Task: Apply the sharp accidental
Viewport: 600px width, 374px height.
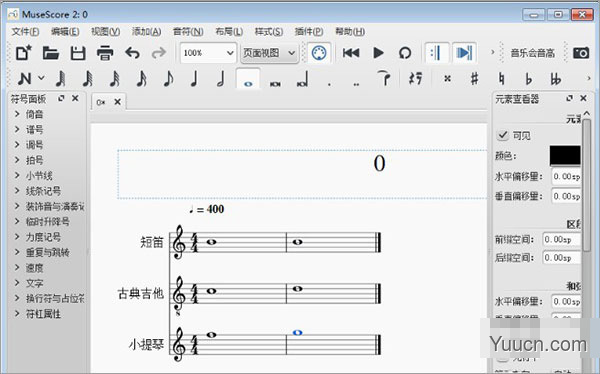Action: click(x=474, y=79)
